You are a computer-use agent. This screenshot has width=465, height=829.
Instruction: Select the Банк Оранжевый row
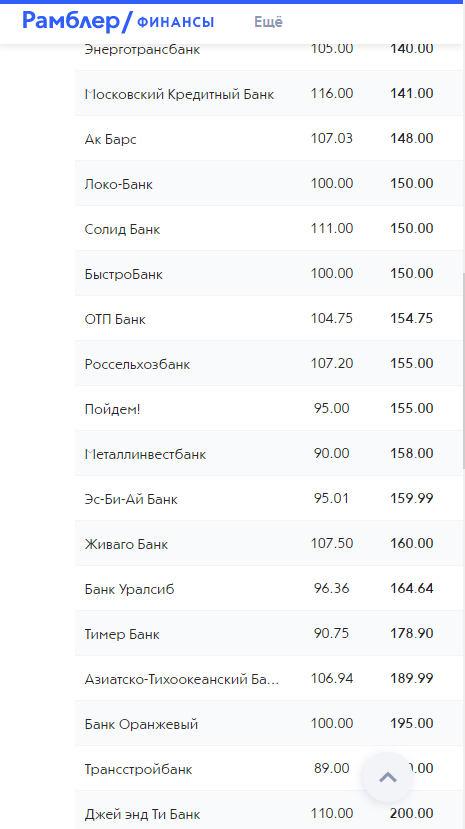(270, 723)
